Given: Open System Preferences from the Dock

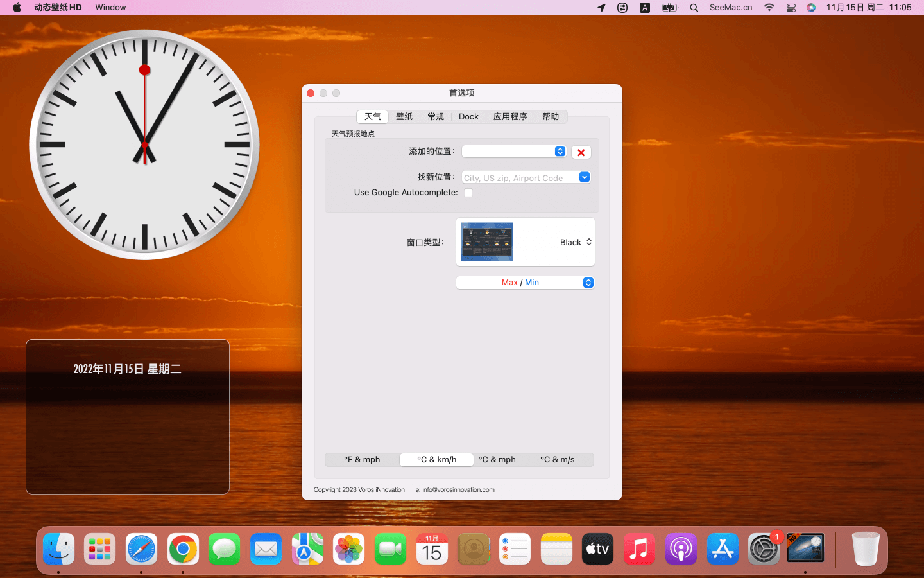Looking at the screenshot, I should 764,549.
